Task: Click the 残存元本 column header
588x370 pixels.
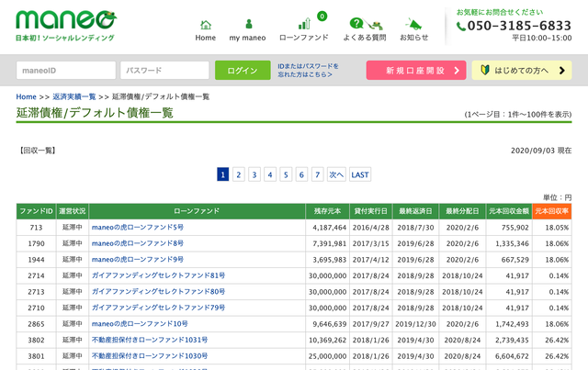Action: point(328,211)
